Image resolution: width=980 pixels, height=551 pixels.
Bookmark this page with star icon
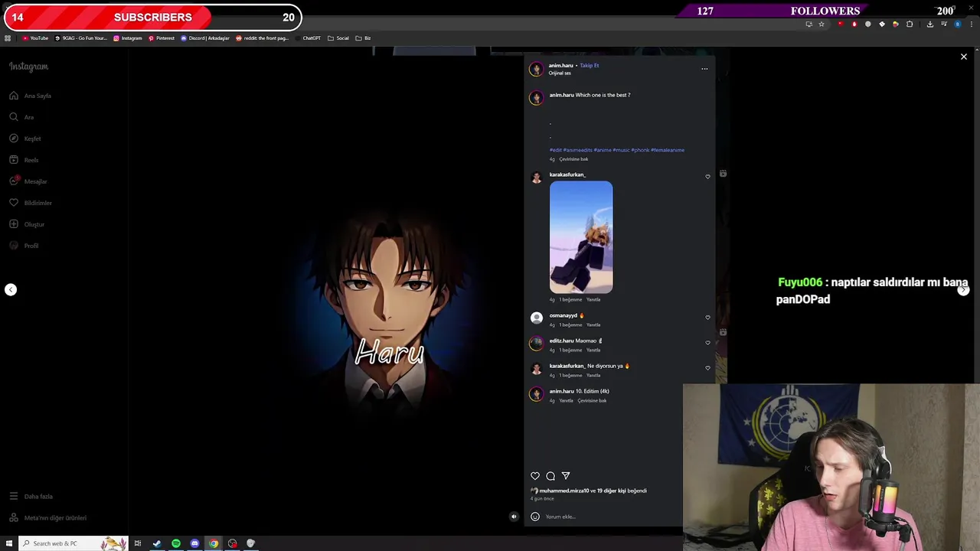point(822,24)
